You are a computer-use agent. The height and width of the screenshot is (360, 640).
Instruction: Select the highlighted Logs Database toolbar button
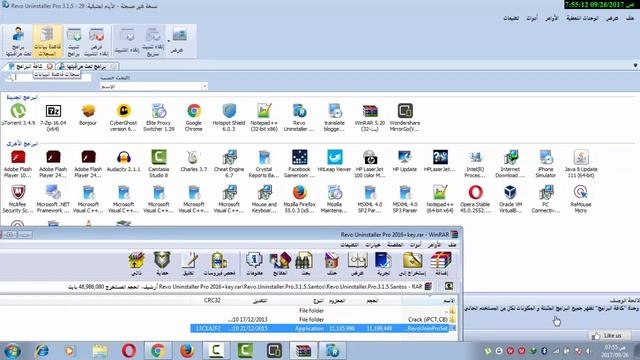[47, 41]
